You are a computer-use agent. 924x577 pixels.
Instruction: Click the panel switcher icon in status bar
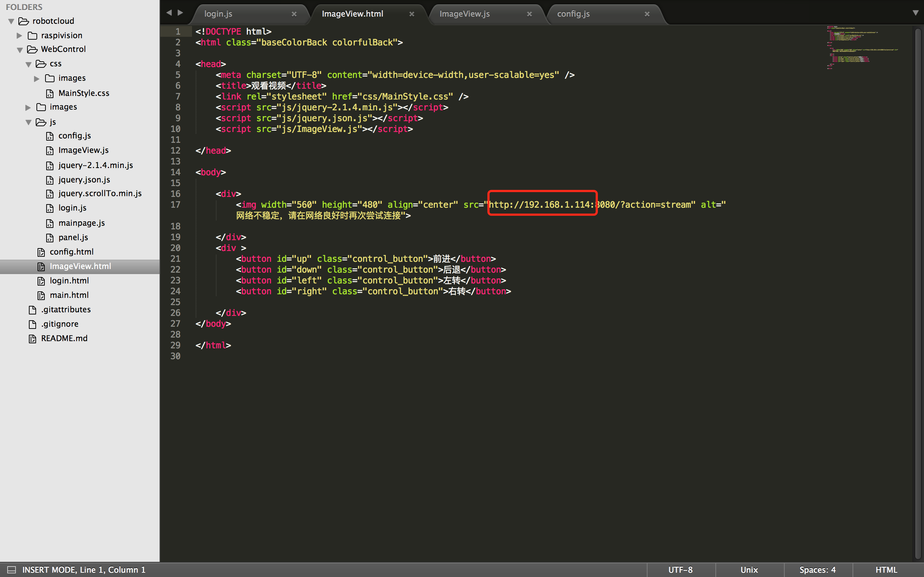point(12,570)
